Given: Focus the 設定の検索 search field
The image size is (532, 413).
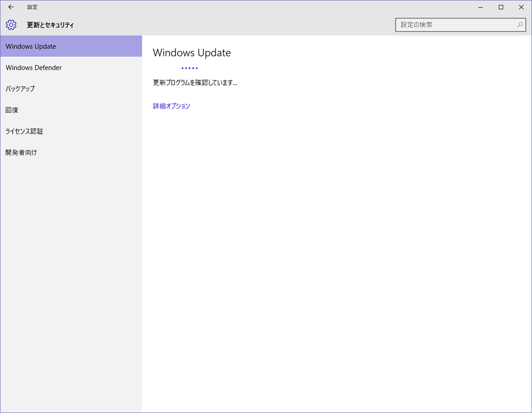Looking at the screenshot, I should pos(460,25).
